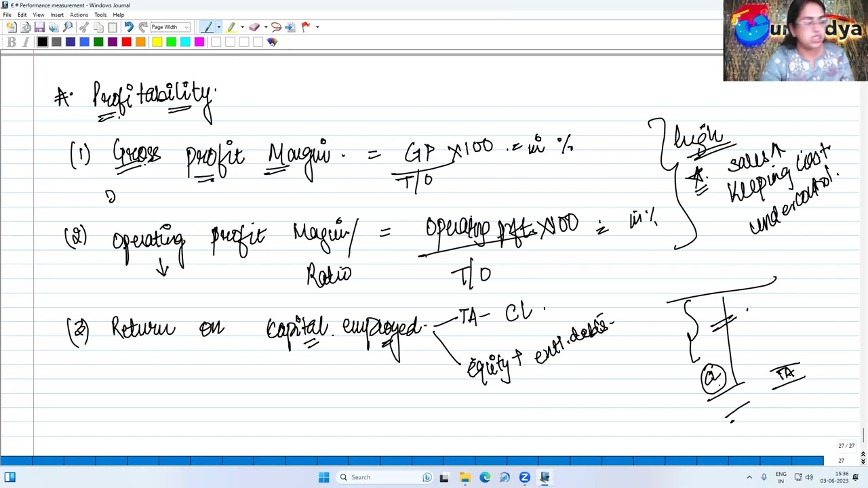868x488 pixels.
Task: Open Task View from the taskbar
Action: (x=444, y=477)
